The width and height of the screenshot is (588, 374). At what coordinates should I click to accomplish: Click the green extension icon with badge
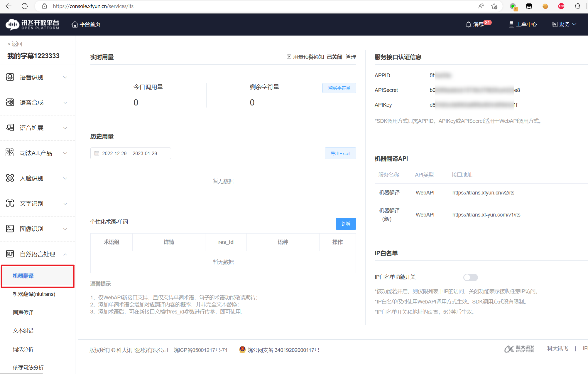[513, 6]
